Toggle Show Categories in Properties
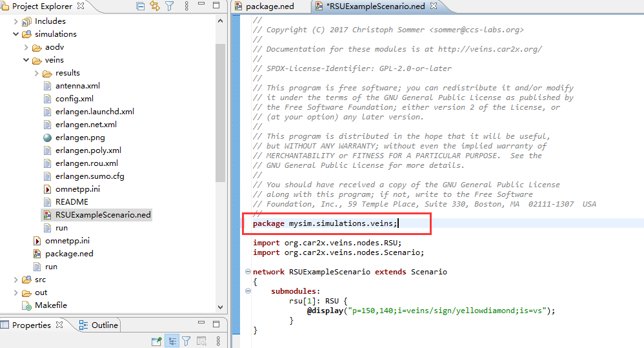 click(x=172, y=341)
